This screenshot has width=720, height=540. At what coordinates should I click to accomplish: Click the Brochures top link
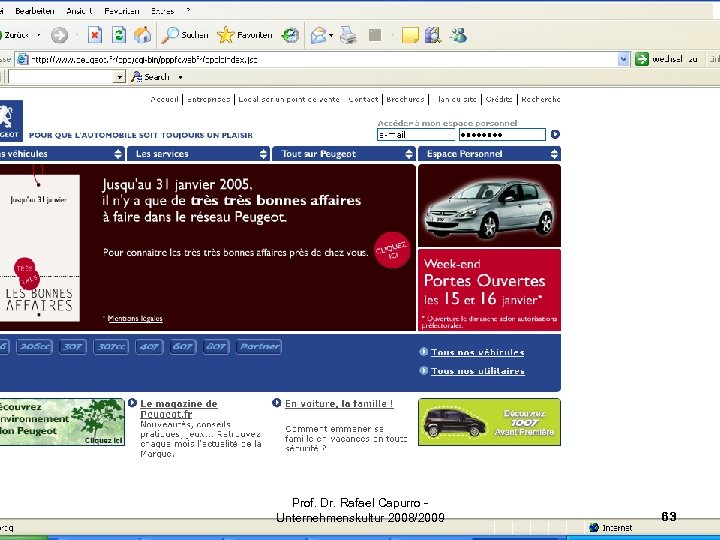click(405, 99)
